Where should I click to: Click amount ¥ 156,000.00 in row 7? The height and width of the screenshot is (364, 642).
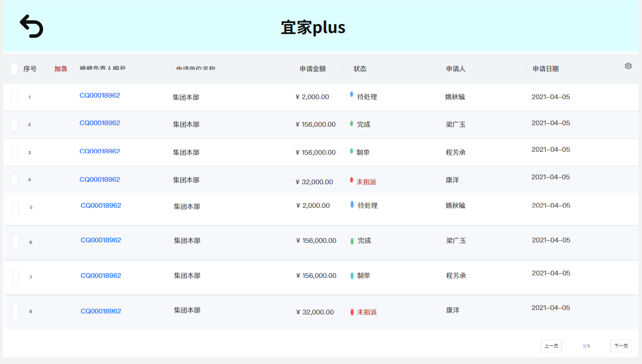pyautogui.click(x=316, y=275)
